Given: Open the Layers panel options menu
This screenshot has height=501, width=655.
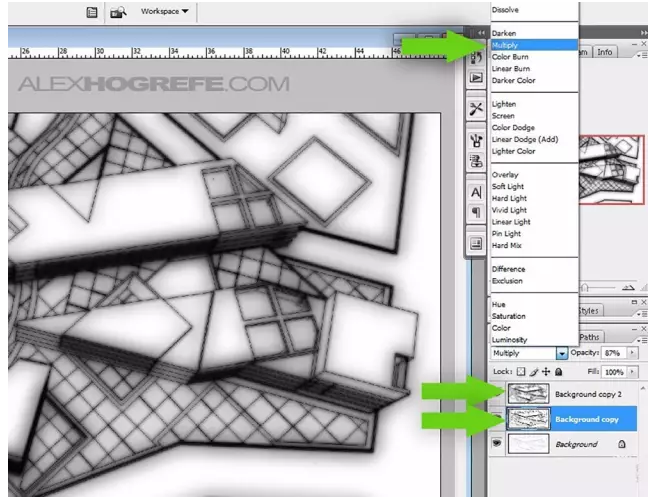Looking at the screenshot, I should pyautogui.click(x=642, y=340).
